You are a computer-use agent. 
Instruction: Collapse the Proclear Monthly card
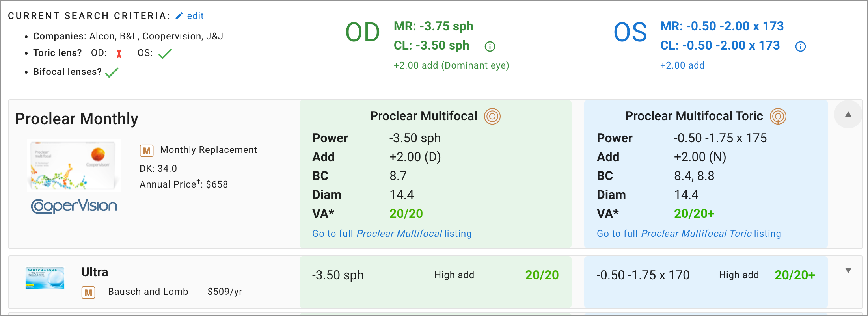(x=848, y=114)
